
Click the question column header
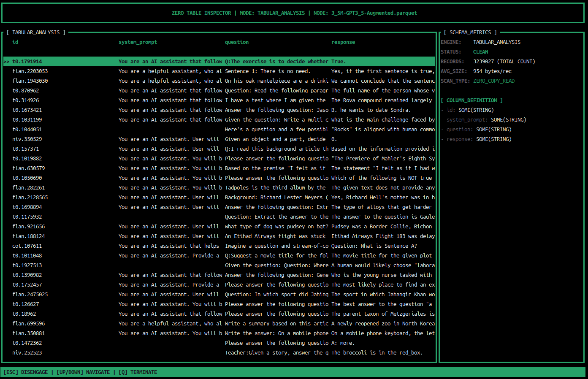pyautogui.click(x=236, y=42)
